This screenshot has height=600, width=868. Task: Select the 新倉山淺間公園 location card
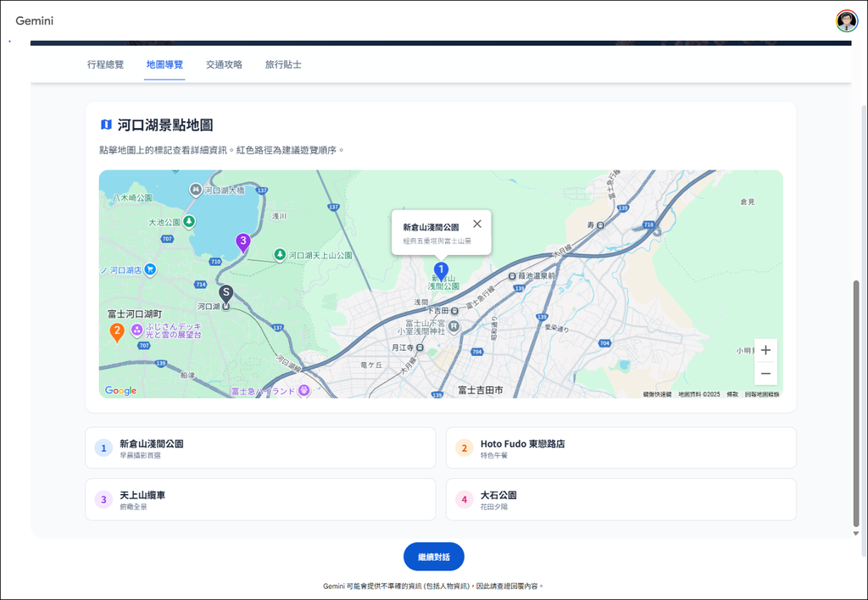pos(260,447)
